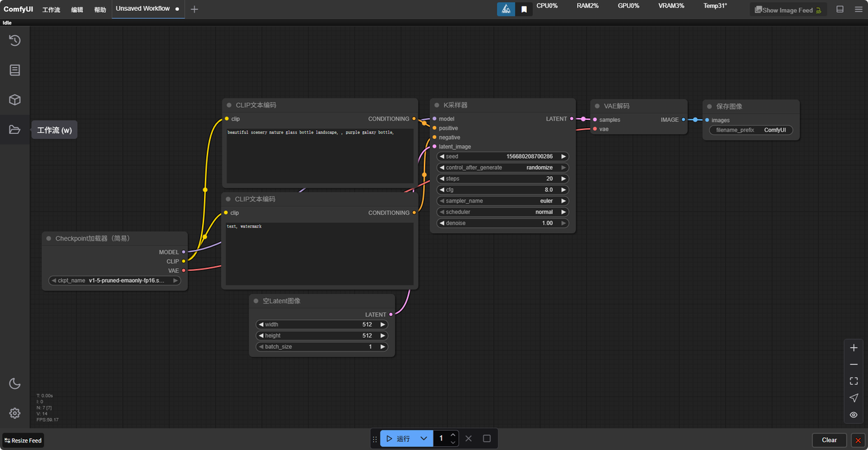Screen dimensions: 868x450
Task: Open the control_after_generate randomize selector
Action: pyautogui.click(x=502, y=167)
